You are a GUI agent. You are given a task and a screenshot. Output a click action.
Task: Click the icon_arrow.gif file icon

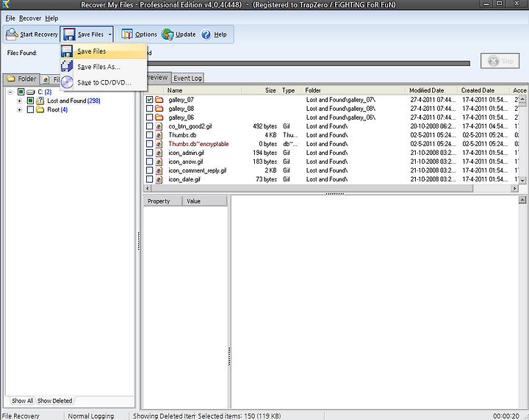pyautogui.click(x=159, y=162)
